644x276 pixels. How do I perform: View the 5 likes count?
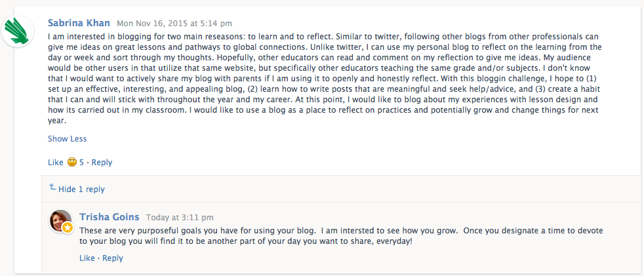82,163
